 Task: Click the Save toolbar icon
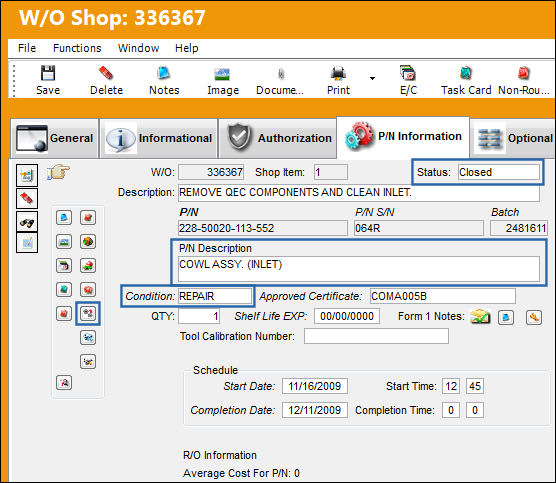tap(48, 73)
